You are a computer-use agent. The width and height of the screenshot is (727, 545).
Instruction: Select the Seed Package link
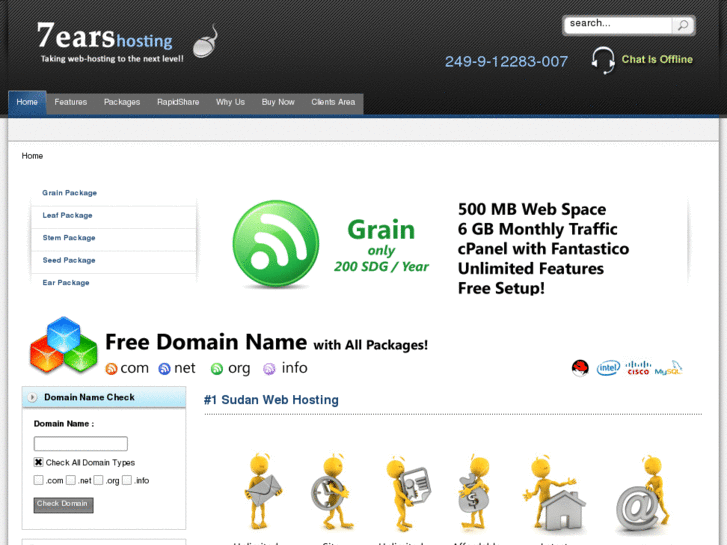click(x=69, y=260)
